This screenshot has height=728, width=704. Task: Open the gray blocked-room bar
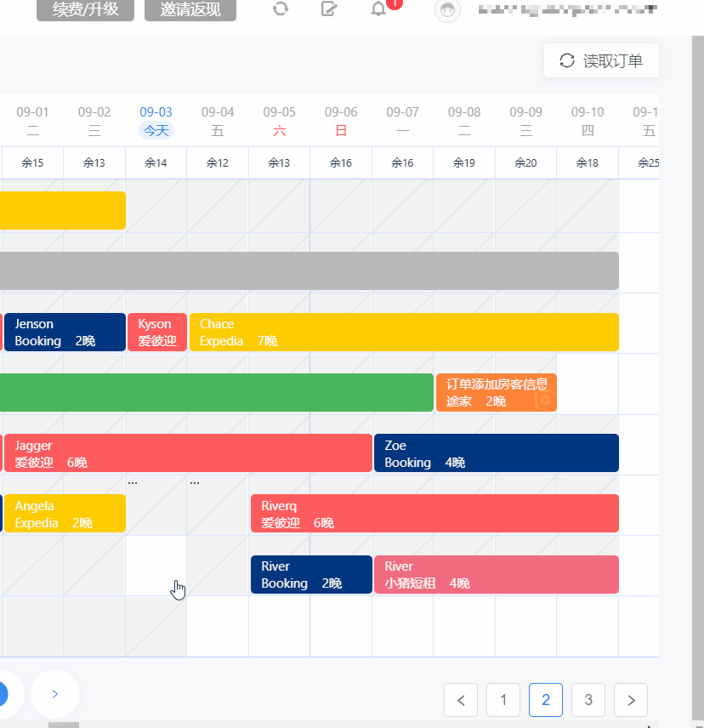click(309, 271)
